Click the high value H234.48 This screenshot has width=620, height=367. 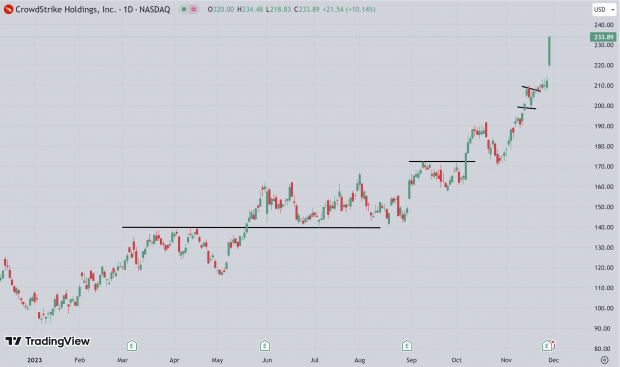[x=250, y=9]
